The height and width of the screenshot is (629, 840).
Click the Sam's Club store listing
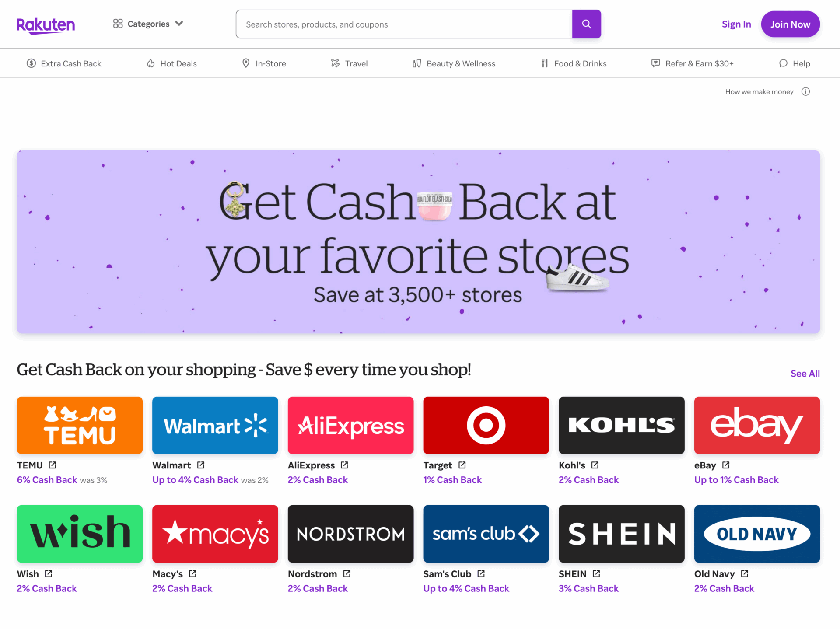point(486,532)
